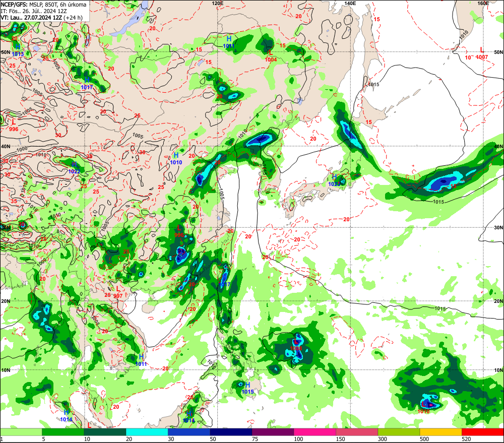Select the cyan 20–30 legend swatch
Image resolution: width=504 pixels, height=443 pixels.
147,432
